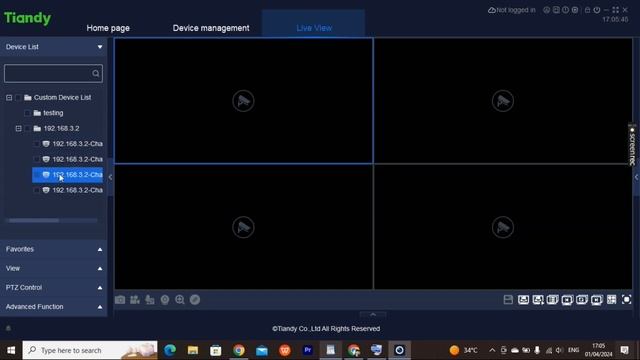Click the device search magnifier icon
Screen dimensions: 640x360
(96, 73)
